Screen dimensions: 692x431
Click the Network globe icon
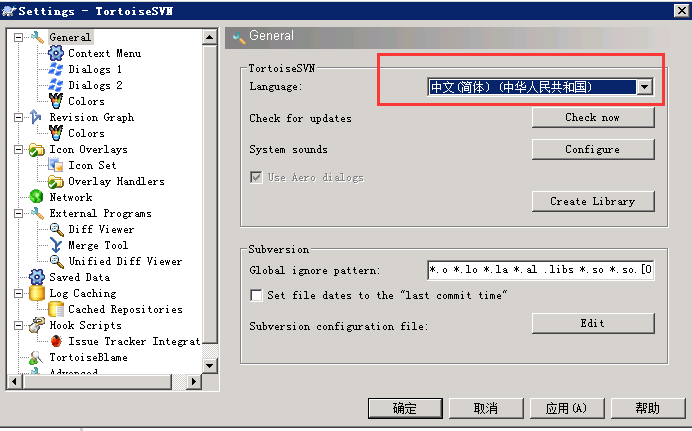coord(36,197)
